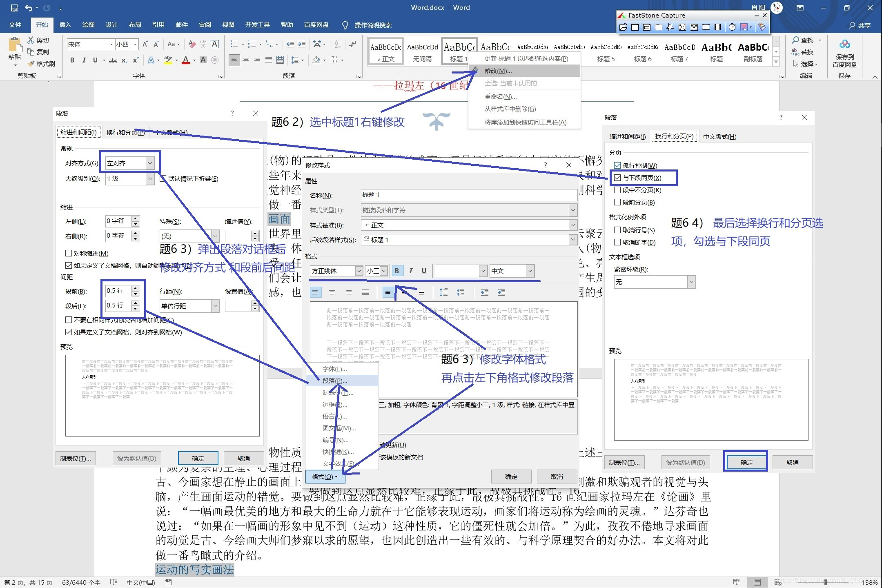Choose 段落(P)... from the Format menu
Screen dimensions: 882x588
(x=342, y=381)
